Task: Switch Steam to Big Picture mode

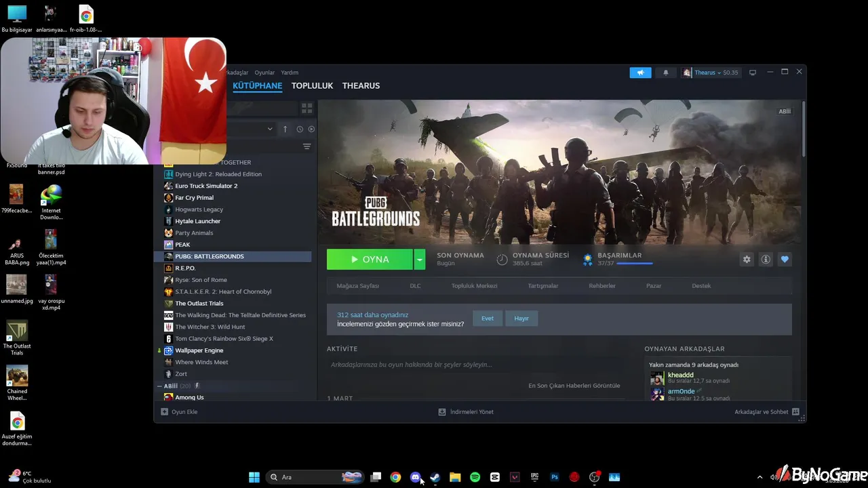Action: [x=752, y=73]
